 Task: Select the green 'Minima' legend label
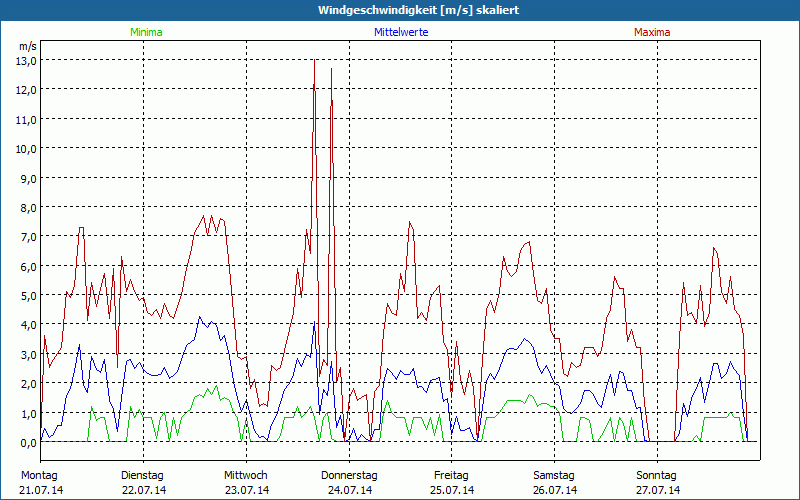146,32
